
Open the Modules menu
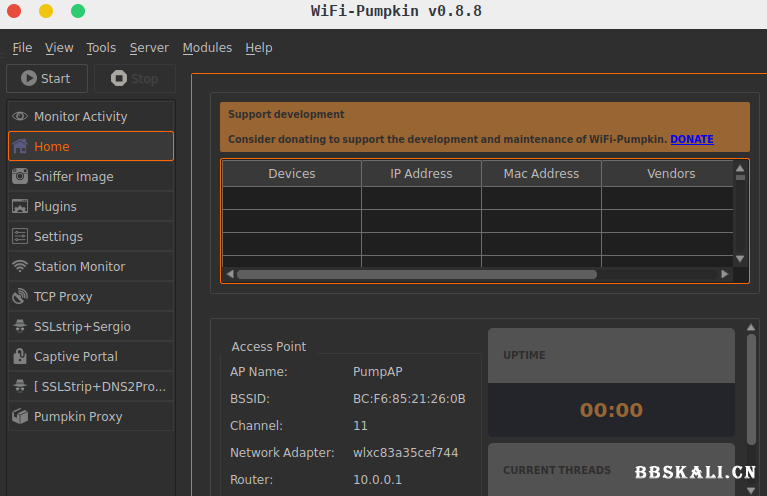207,48
